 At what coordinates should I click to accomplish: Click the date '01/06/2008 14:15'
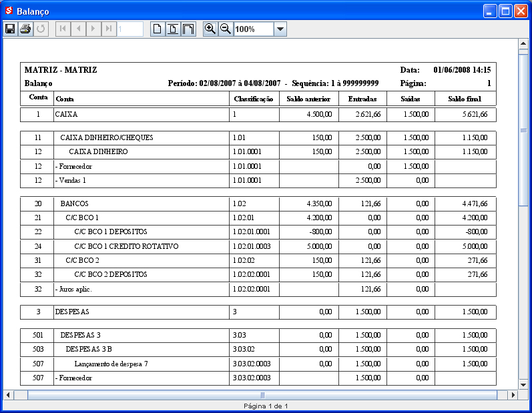[x=462, y=70]
